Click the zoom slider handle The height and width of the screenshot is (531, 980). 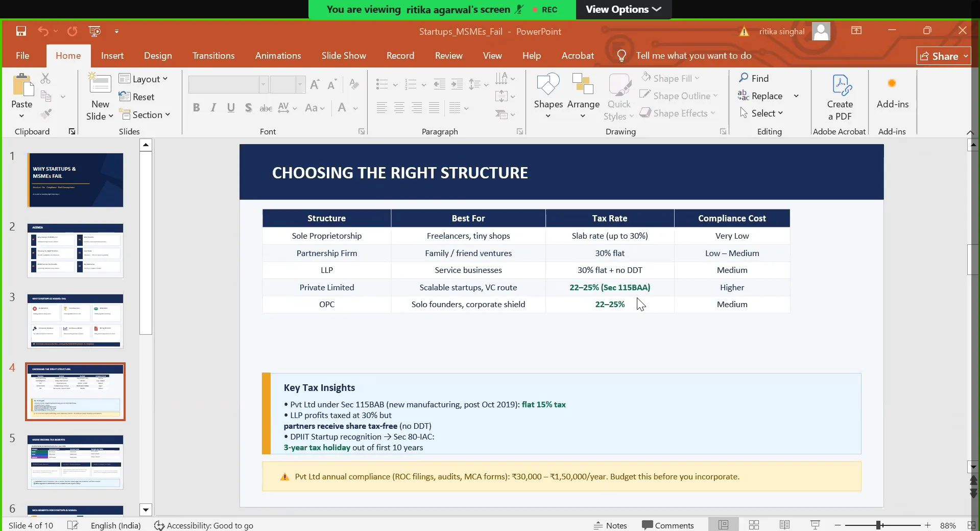pos(879,525)
